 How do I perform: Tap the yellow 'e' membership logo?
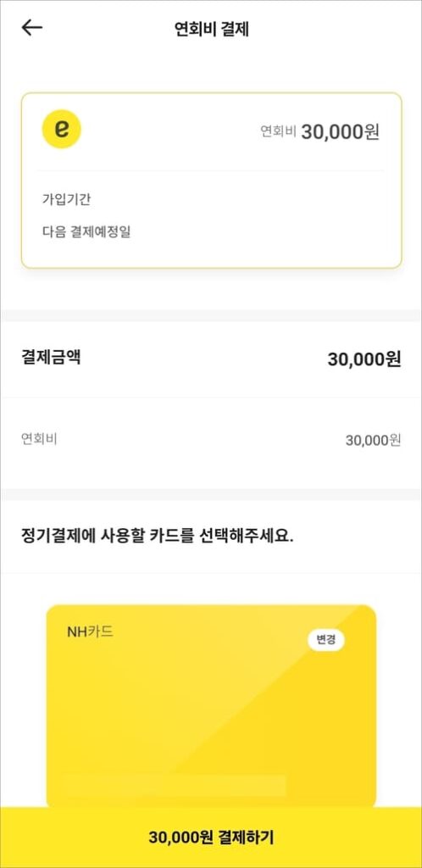tap(61, 129)
